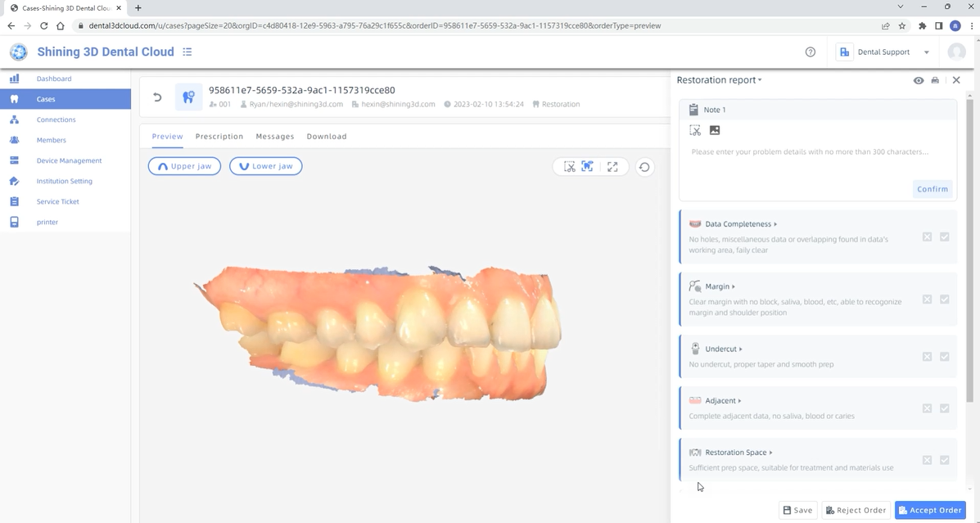Preview the Restoration report with the eye icon
Screen dimensions: 980x523
919,79
